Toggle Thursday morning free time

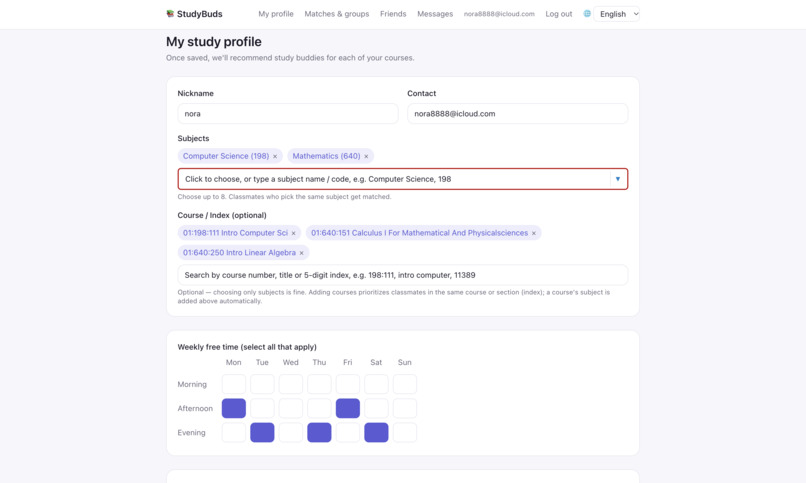coord(319,384)
